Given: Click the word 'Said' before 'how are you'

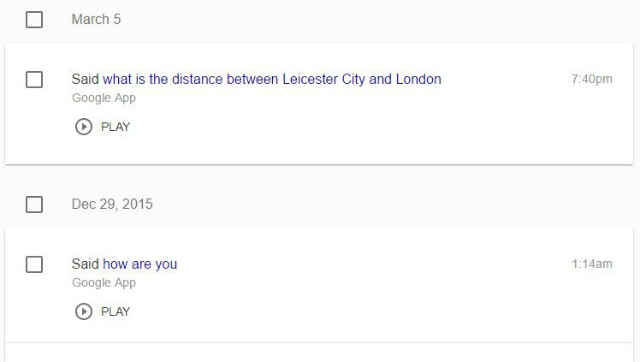Looking at the screenshot, I should pos(85,264).
